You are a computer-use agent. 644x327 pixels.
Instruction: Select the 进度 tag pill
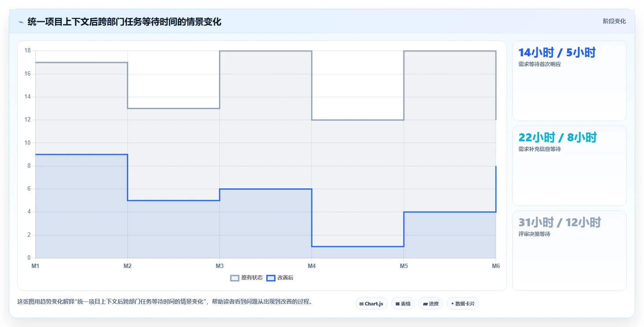tap(431, 304)
